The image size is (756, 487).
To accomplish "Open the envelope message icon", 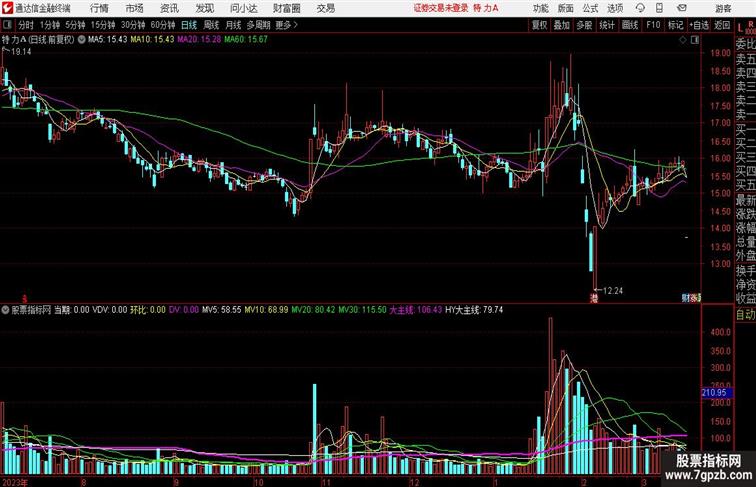I will point(682,8).
